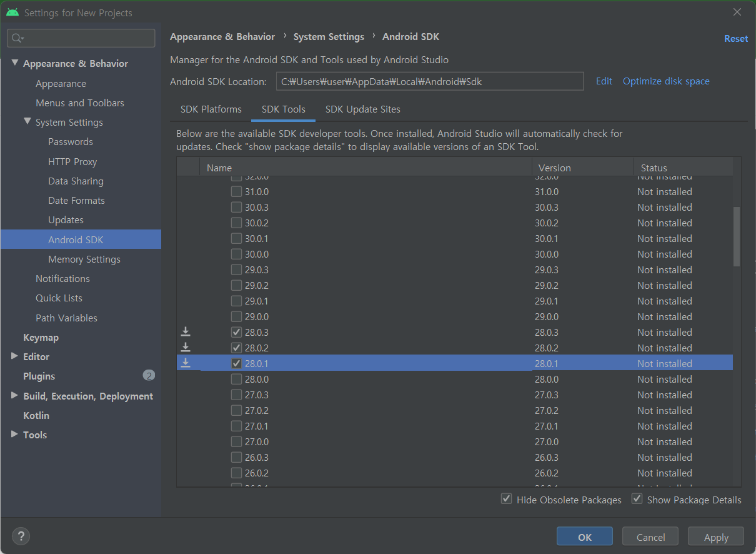Viewport: 756px width, 554px height.
Task: Open Menus and Toolbars settings
Action: pyautogui.click(x=80, y=103)
